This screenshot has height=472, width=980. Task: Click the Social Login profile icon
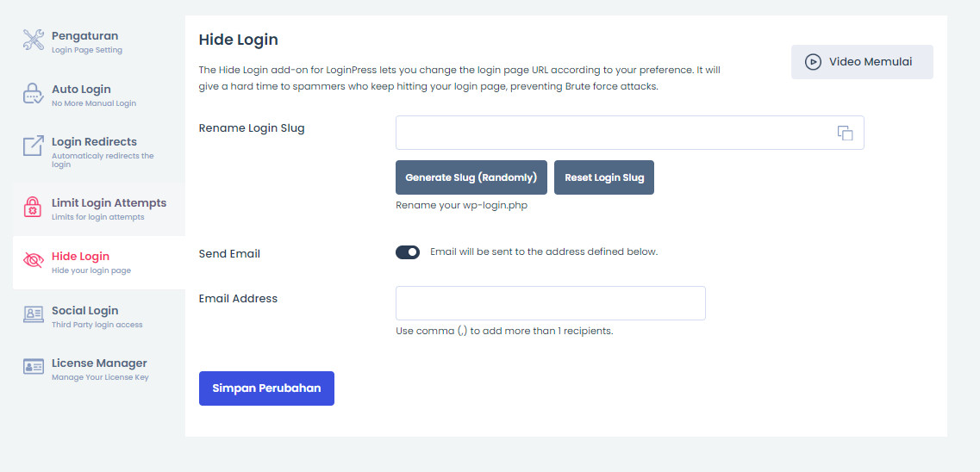[x=33, y=314]
